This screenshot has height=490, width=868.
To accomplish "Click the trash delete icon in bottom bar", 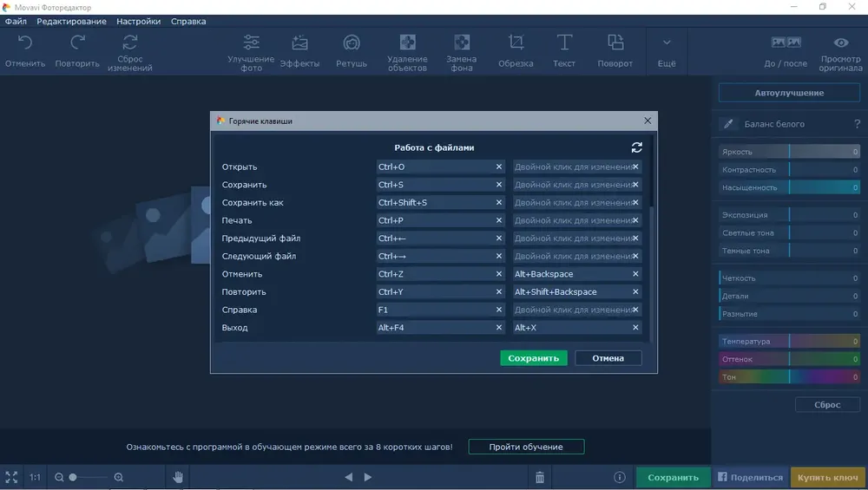I will 540,477.
